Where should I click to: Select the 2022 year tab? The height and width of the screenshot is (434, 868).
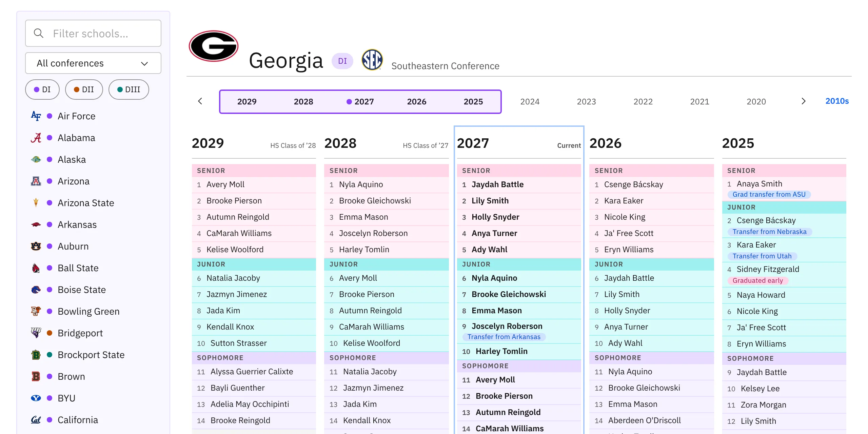tap(643, 102)
